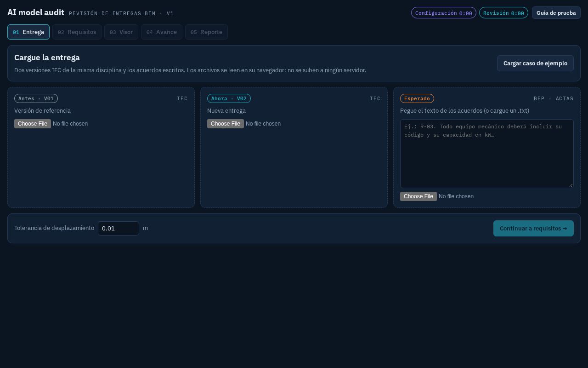Open the 05 Reporte tab
The width and height of the screenshot is (588, 368).
[x=206, y=32]
